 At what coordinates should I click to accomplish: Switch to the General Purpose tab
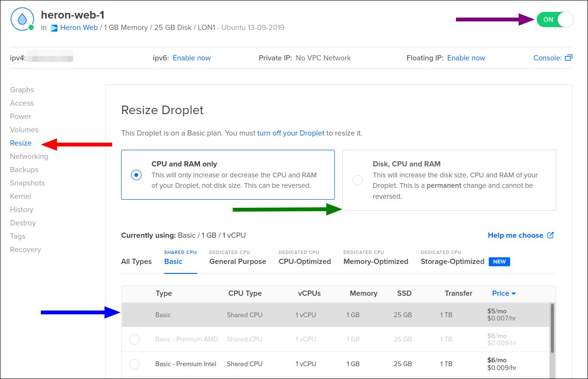pos(237,262)
